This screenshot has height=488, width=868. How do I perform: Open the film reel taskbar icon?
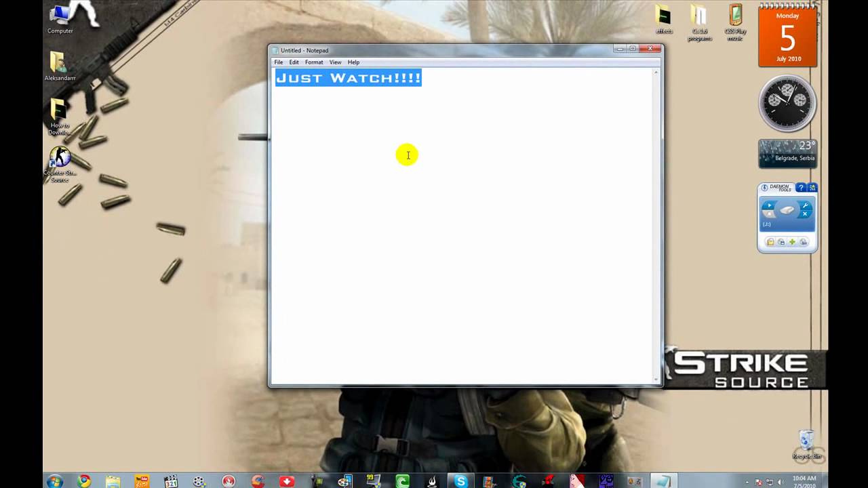coord(199,481)
